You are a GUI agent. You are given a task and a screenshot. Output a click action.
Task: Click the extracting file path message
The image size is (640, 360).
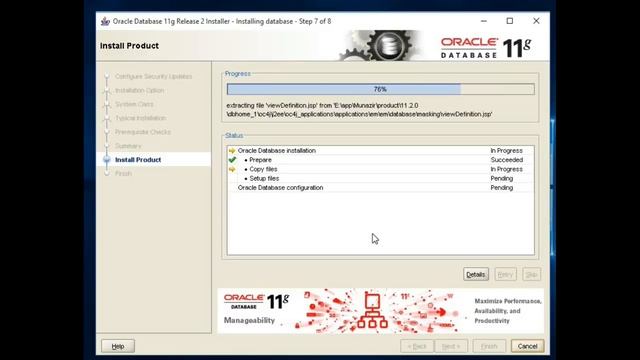click(x=360, y=110)
